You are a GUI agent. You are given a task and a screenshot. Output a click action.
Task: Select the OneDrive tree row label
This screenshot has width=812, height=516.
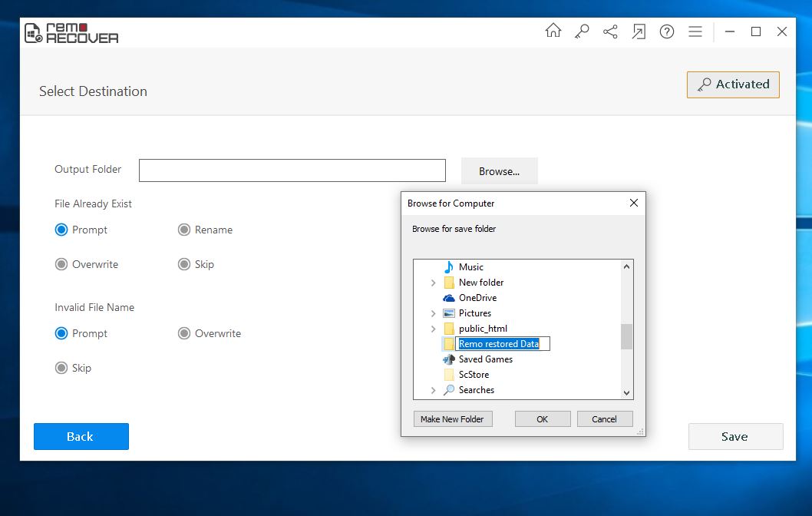coord(477,298)
